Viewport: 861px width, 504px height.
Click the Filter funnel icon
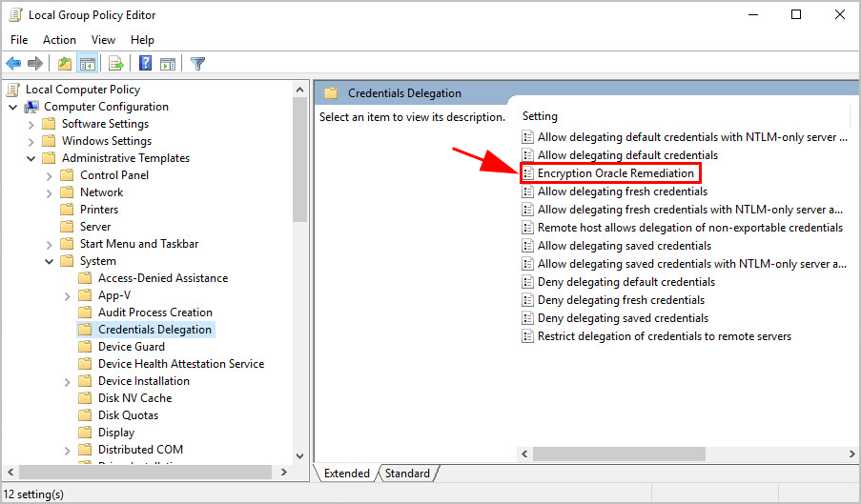(x=197, y=64)
